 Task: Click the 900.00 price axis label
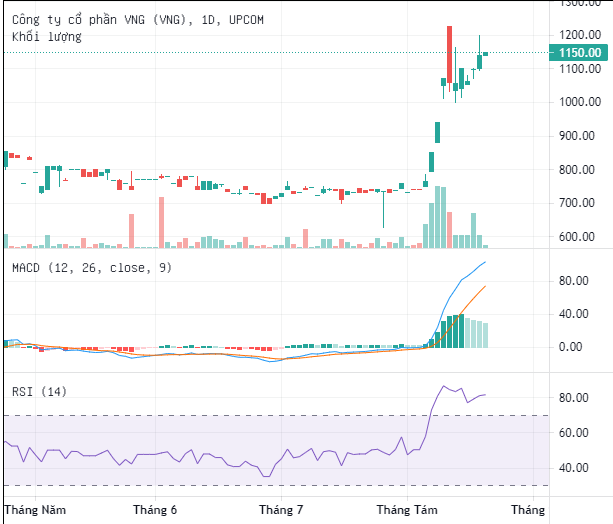pos(583,136)
